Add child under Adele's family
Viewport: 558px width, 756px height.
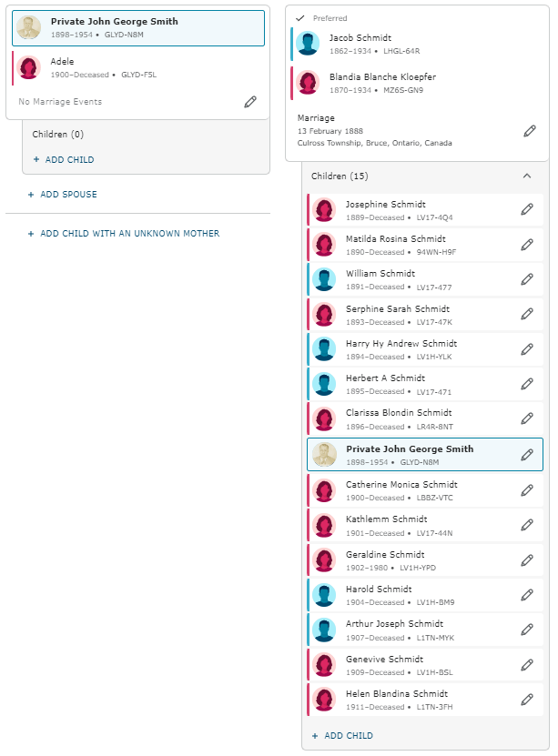64,159
